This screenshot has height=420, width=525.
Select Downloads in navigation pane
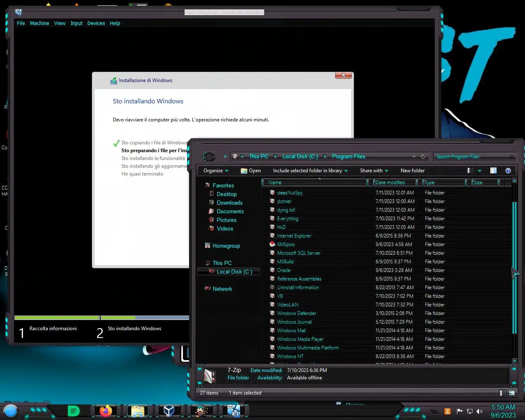tap(229, 203)
